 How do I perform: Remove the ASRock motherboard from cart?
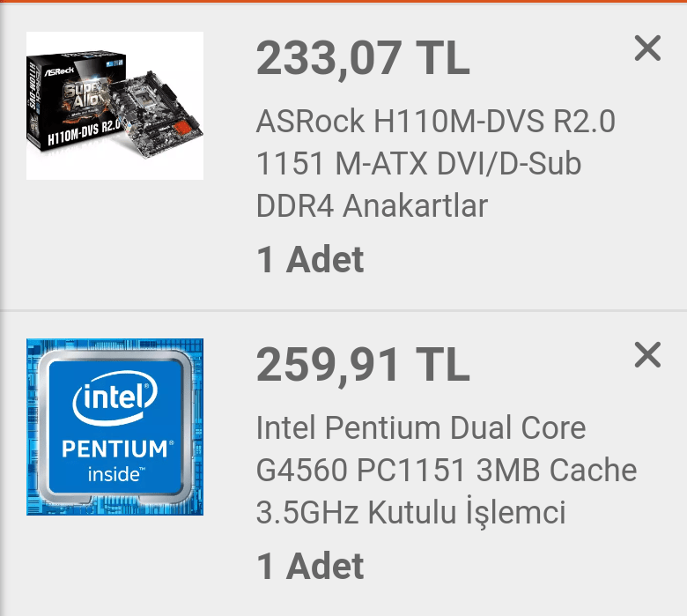(x=647, y=48)
